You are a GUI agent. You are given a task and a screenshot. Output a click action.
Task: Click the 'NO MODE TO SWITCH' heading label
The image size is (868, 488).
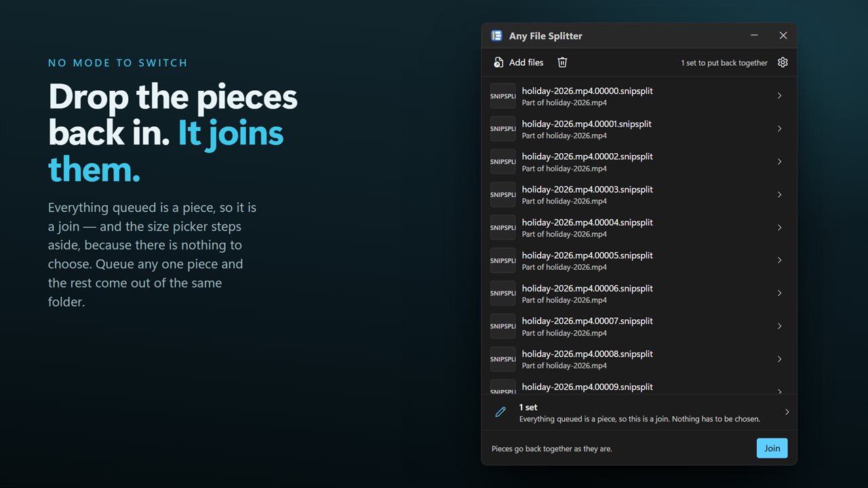click(x=118, y=63)
